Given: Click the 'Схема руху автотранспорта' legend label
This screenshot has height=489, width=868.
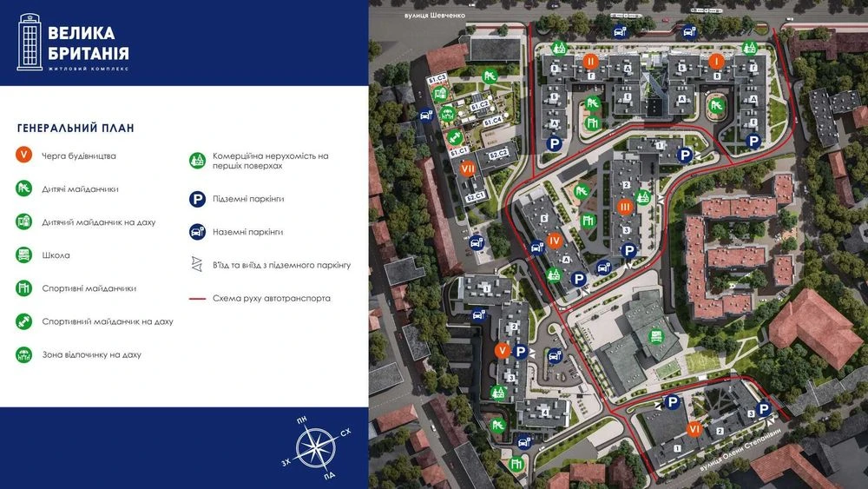Looking at the screenshot, I should pos(272,299).
